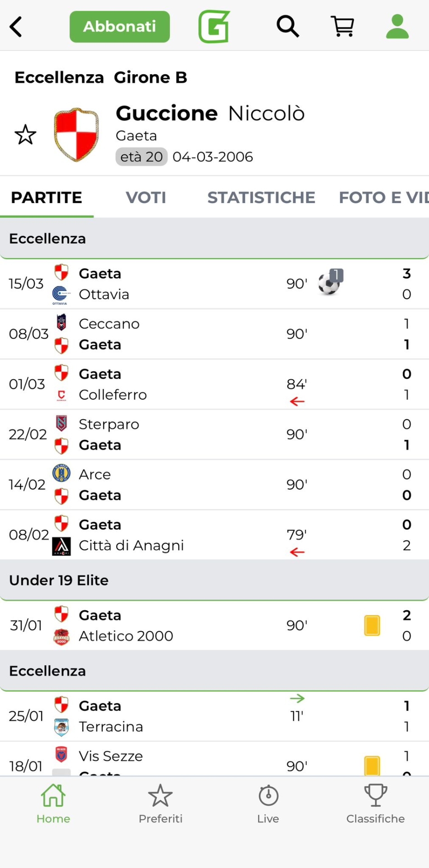
Task: Toggle favorite star for Guccione
Action: 25,135
